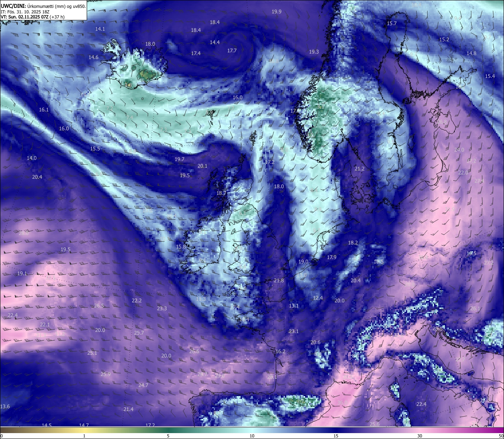504x439 pixels.
Task: Click the 19.9 value at the top of the map
Action: click(276, 12)
